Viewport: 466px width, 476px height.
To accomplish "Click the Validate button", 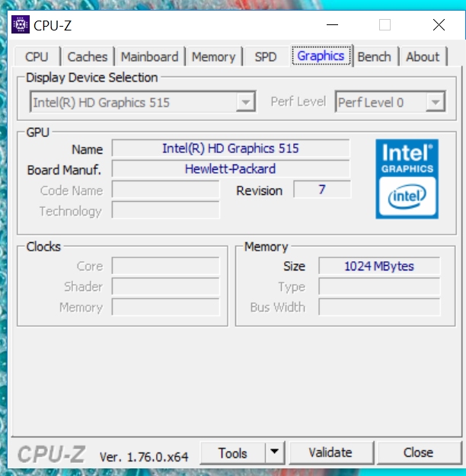I will [x=330, y=452].
